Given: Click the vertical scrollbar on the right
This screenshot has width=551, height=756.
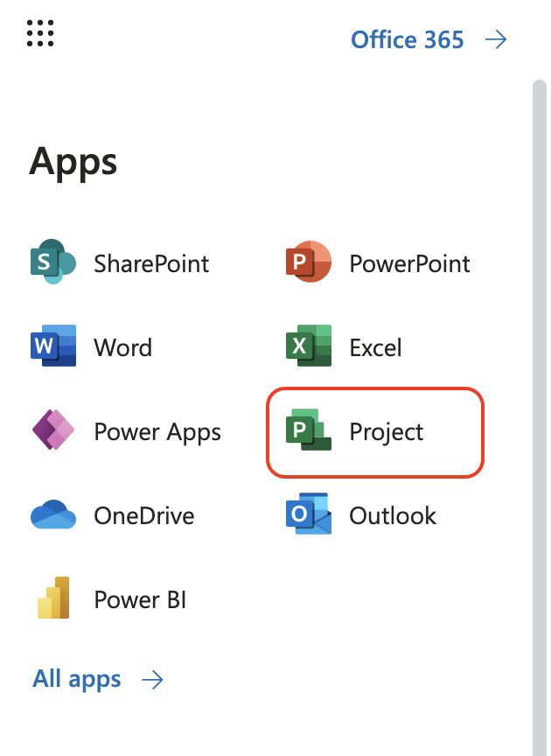Looking at the screenshot, I should [540, 417].
